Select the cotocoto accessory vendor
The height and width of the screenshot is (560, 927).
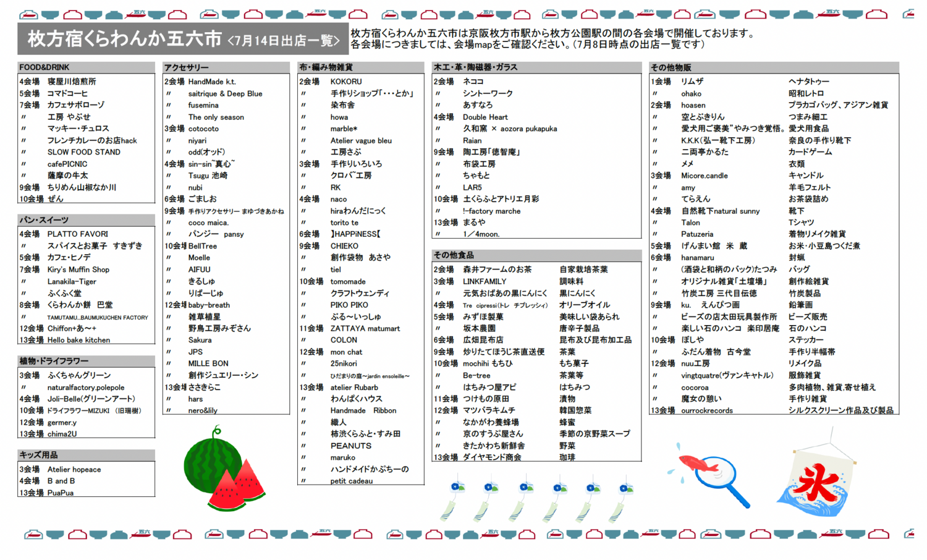click(203, 129)
